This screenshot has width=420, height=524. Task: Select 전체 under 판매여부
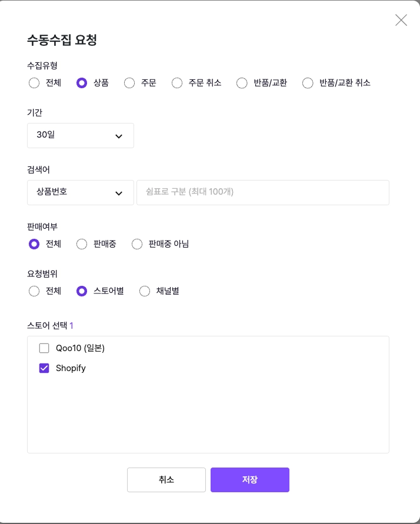(x=34, y=244)
